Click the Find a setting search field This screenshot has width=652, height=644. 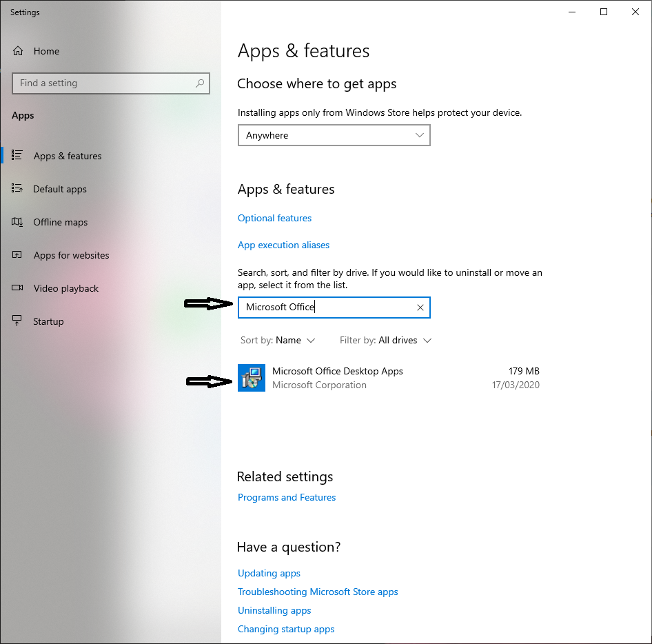111,83
